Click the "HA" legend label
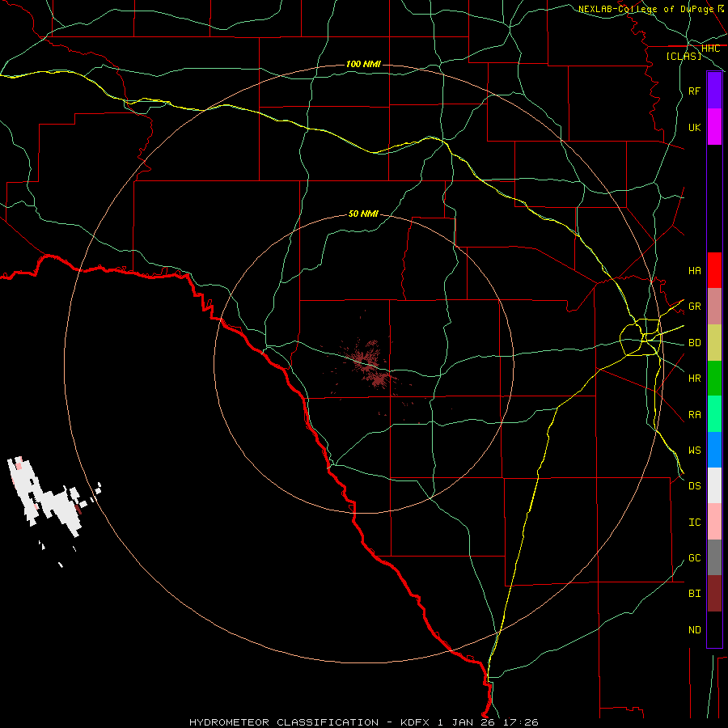Screen dimensions: 728x728 [x=694, y=270]
